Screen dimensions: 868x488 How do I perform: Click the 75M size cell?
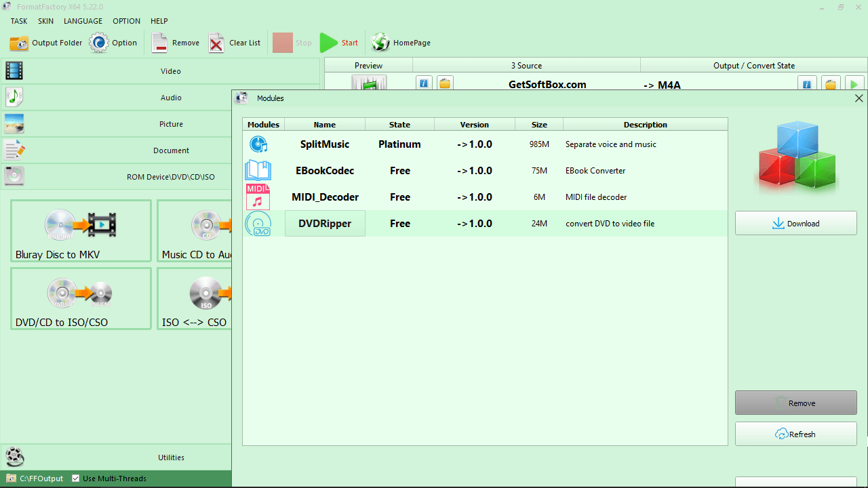click(539, 171)
